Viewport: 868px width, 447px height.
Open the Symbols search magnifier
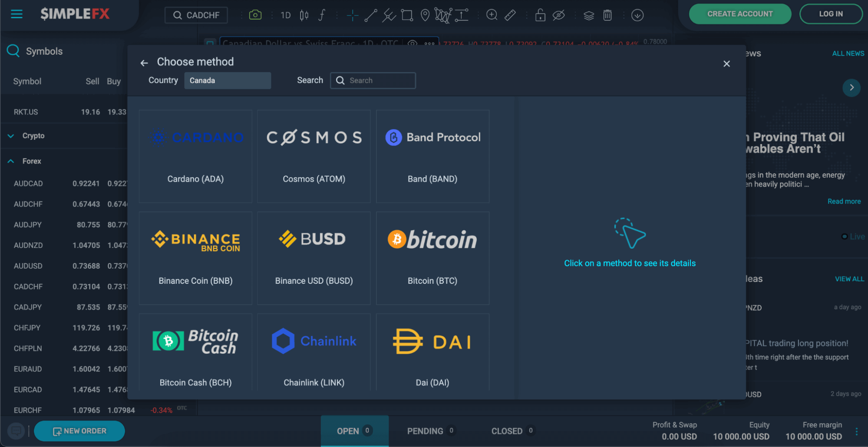click(x=13, y=51)
